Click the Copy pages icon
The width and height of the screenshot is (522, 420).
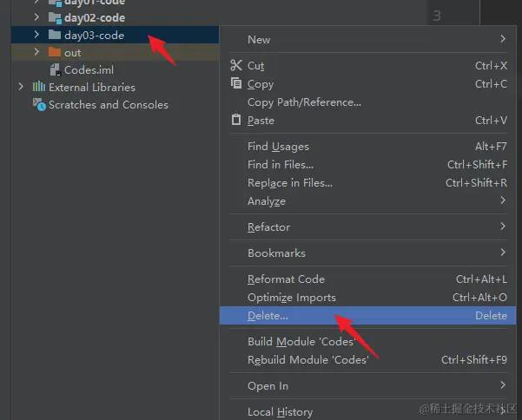tap(236, 83)
